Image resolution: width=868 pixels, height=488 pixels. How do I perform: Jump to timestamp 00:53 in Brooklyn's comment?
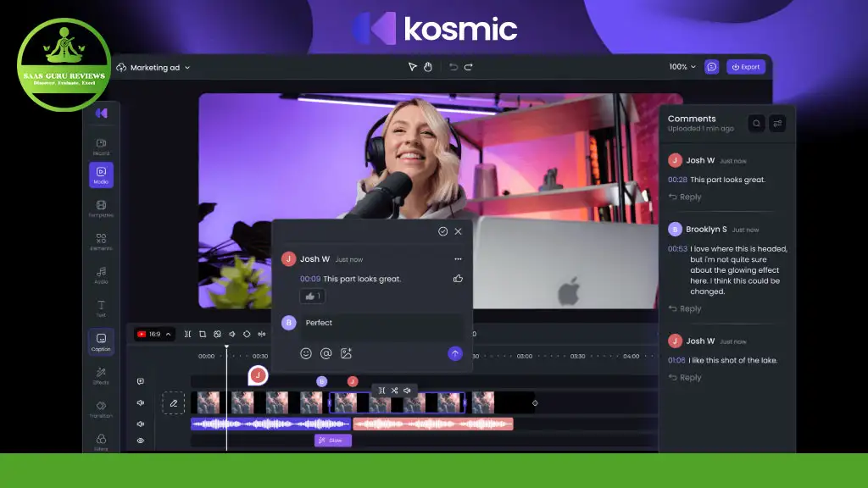coord(677,249)
